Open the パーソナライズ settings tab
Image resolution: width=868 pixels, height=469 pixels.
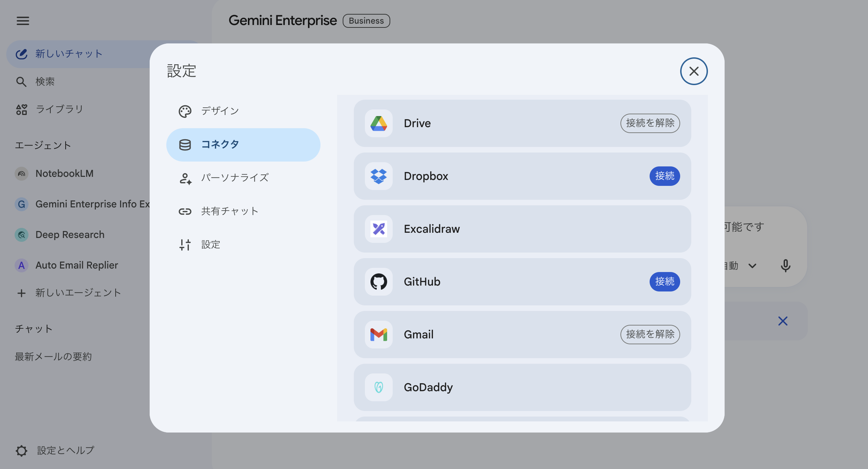pos(243,178)
